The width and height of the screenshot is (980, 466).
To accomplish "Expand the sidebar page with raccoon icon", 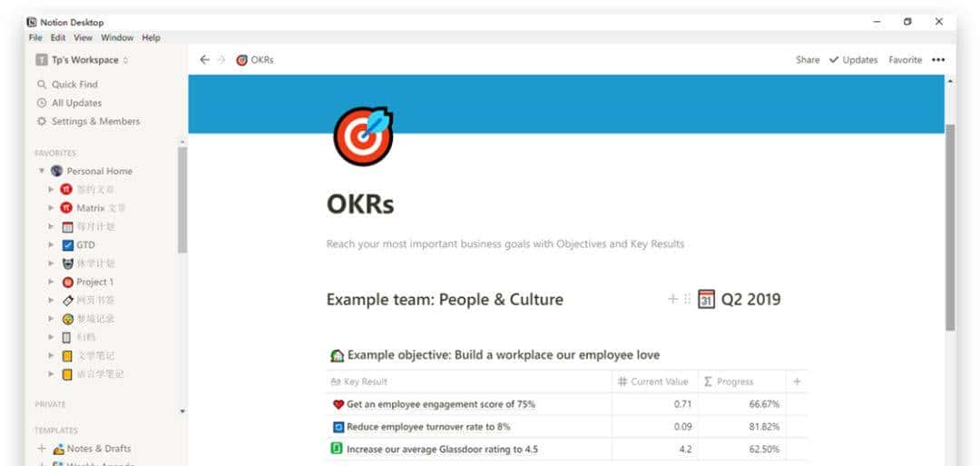I will 51,263.
